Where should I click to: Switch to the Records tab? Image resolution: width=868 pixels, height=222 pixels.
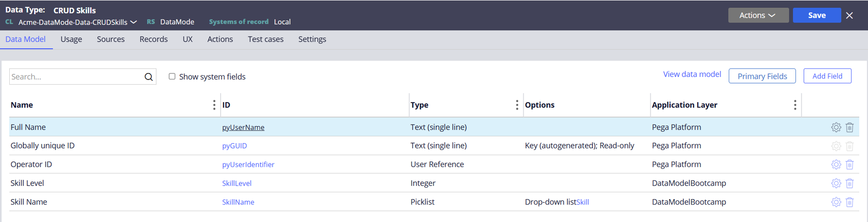[153, 39]
